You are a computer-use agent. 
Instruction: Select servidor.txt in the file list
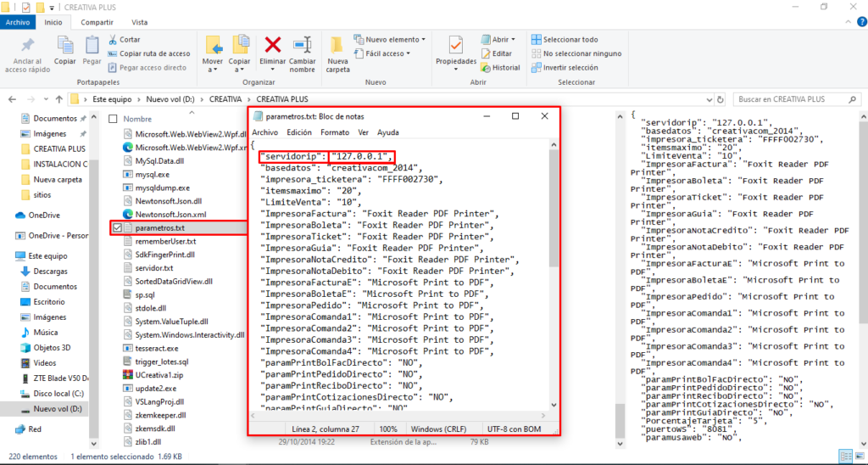pos(154,267)
